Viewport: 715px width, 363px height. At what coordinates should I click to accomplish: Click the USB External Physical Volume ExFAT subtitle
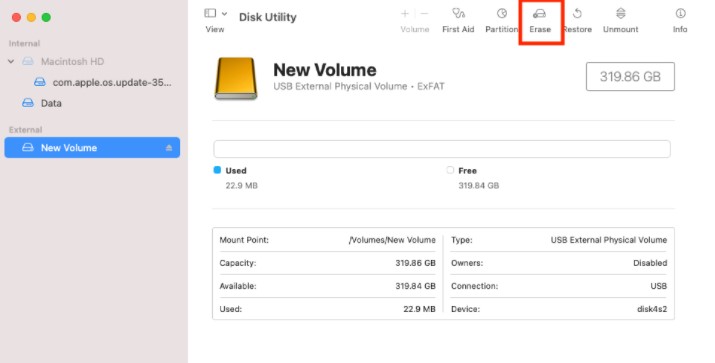click(359, 86)
